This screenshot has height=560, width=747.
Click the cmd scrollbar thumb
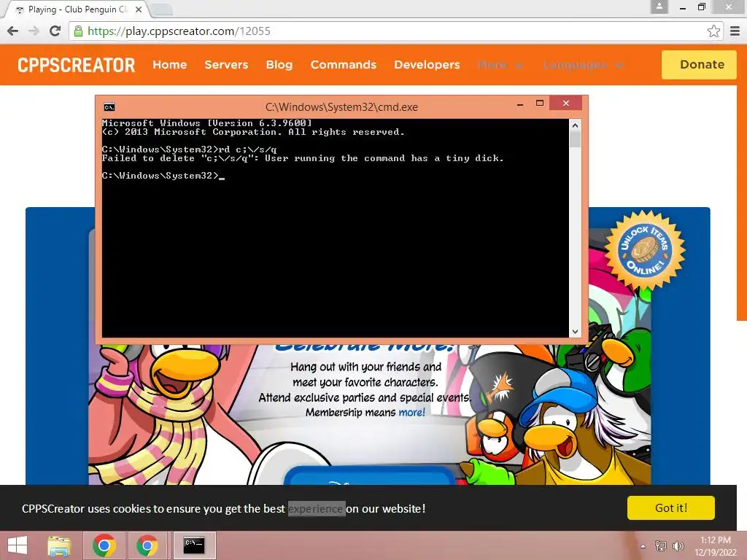tap(575, 139)
